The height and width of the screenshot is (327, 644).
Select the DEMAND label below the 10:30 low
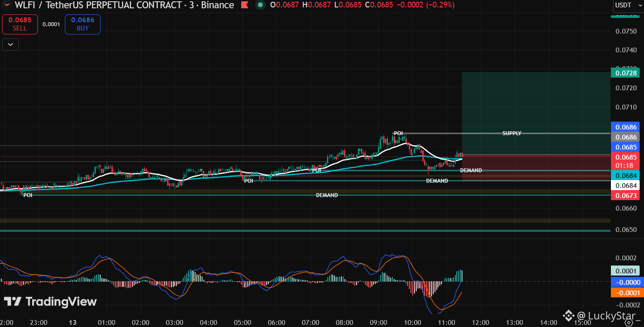(437, 181)
